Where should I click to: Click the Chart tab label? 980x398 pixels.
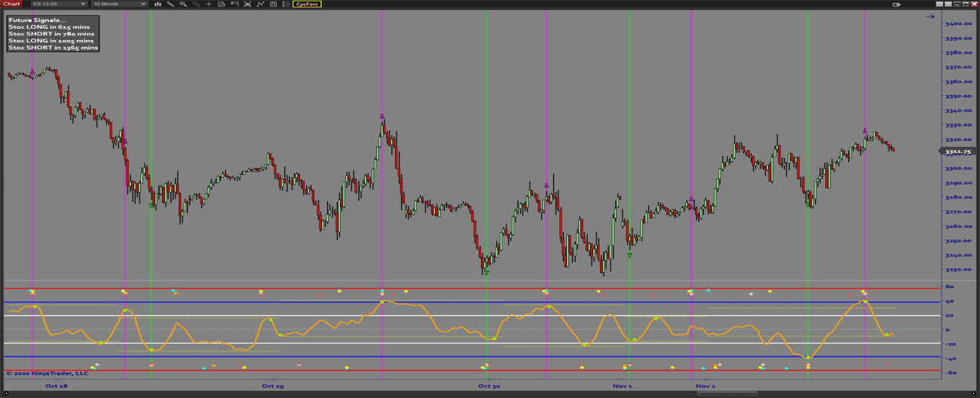click(x=11, y=4)
